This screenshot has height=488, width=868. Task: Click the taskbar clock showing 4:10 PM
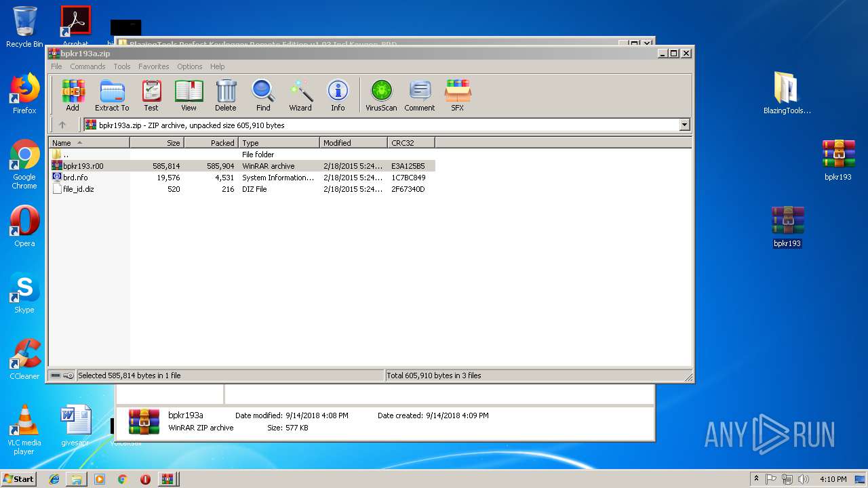pyautogui.click(x=833, y=479)
